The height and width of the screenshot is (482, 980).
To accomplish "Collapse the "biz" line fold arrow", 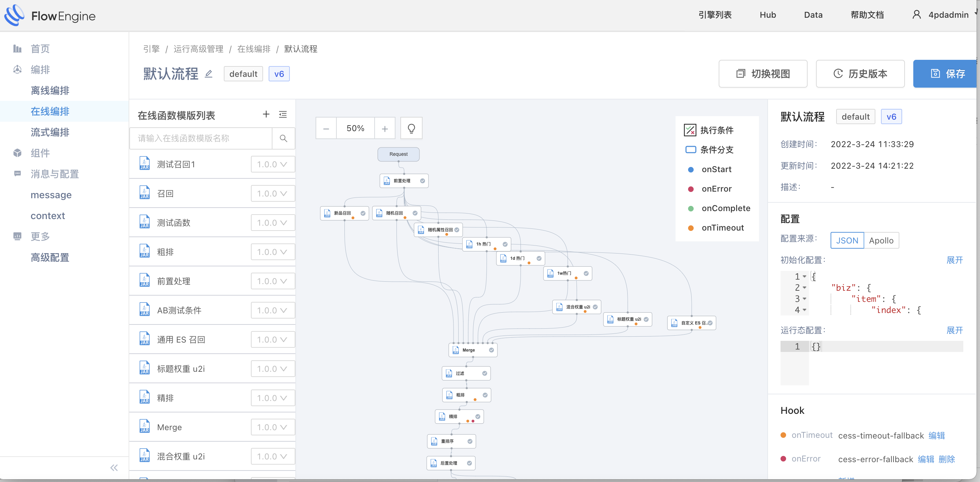I will coord(805,288).
